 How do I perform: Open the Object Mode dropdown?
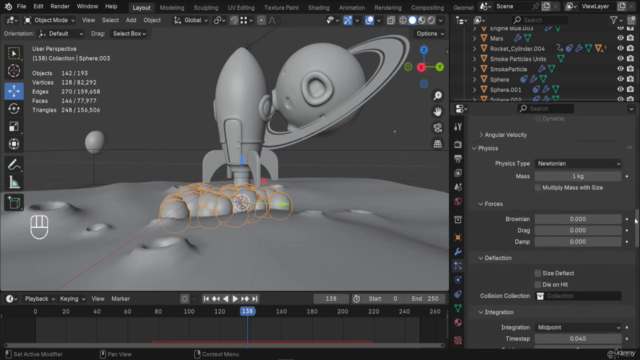pyautogui.click(x=49, y=20)
